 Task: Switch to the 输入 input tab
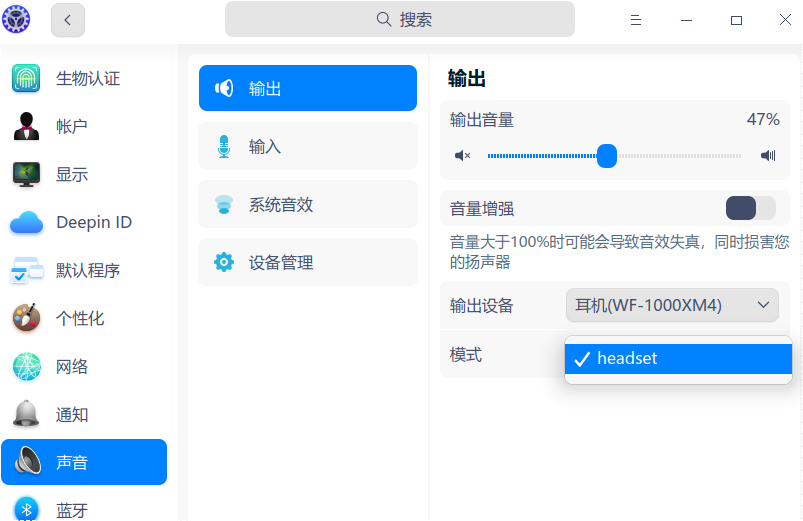[308, 147]
